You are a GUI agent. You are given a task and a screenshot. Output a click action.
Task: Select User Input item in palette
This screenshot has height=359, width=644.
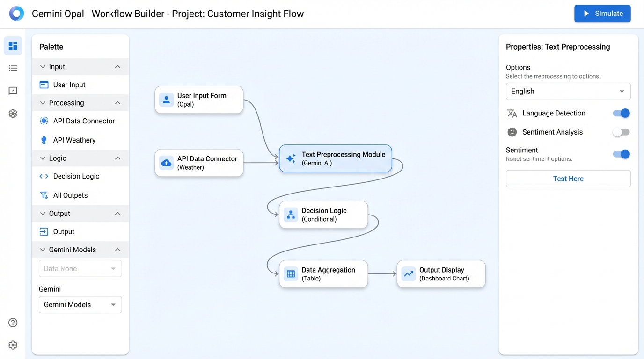(69, 85)
